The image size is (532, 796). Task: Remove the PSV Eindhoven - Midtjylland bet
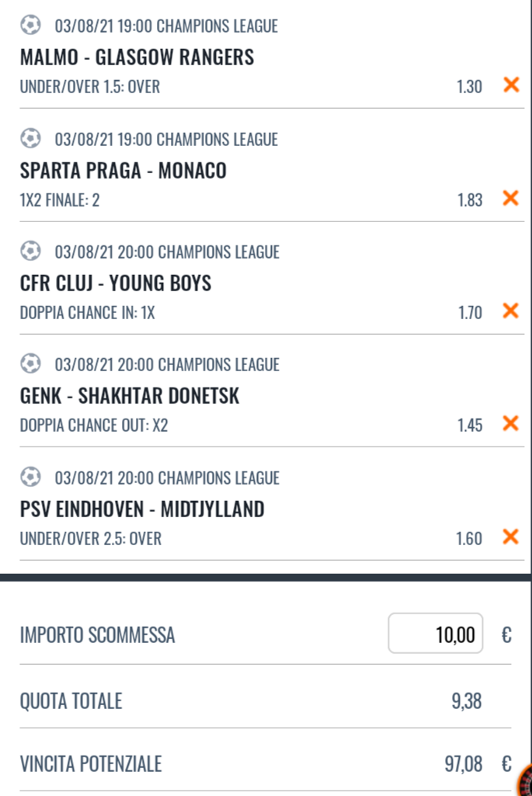pos(511,537)
